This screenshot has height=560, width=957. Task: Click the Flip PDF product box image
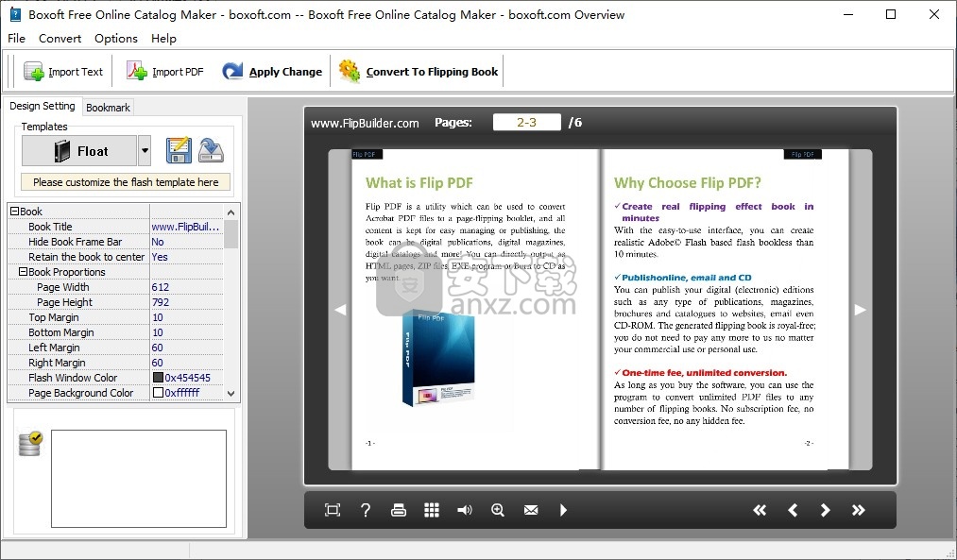coord(439,358)
